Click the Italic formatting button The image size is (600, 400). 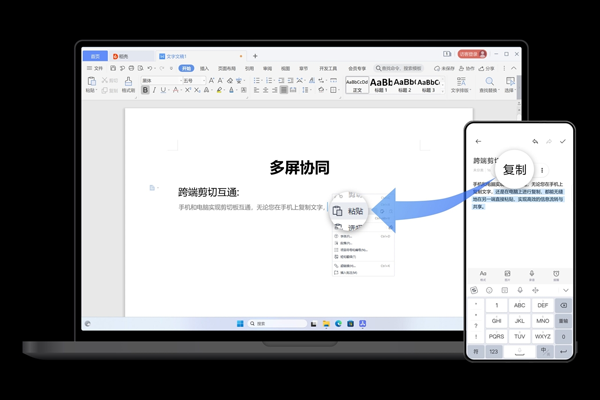pos(154,90)
